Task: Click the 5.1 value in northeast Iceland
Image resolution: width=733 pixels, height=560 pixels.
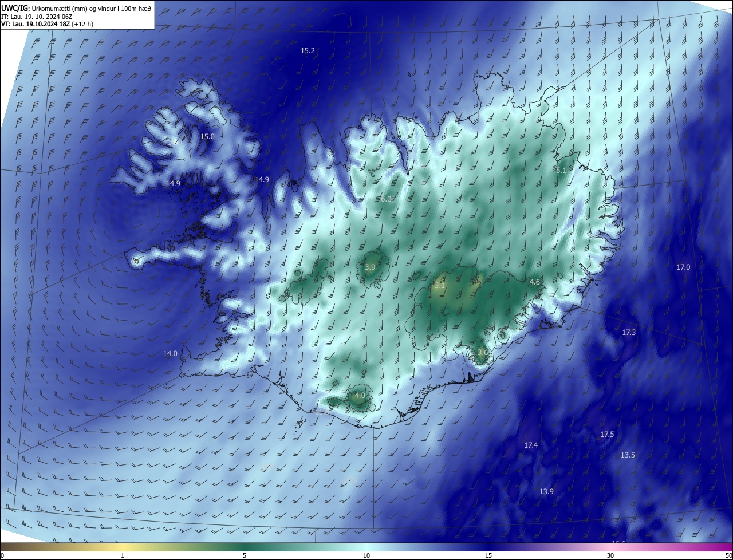Action: click(561, 171)
